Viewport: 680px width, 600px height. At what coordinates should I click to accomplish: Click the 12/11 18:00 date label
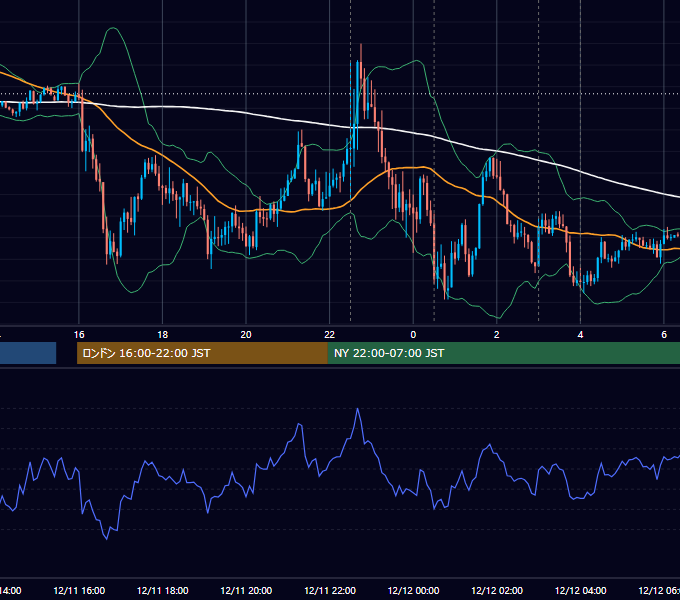point(163,590)
